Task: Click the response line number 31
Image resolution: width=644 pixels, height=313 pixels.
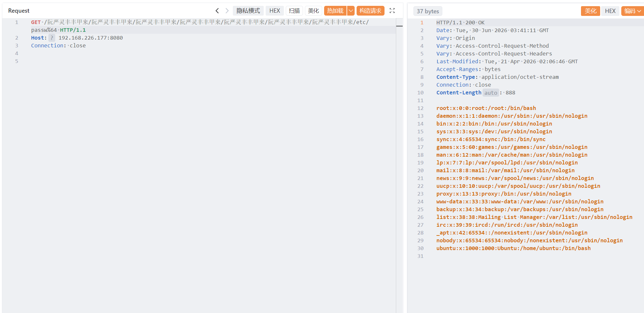Action: pyautogui.click(x=420, y=256)
